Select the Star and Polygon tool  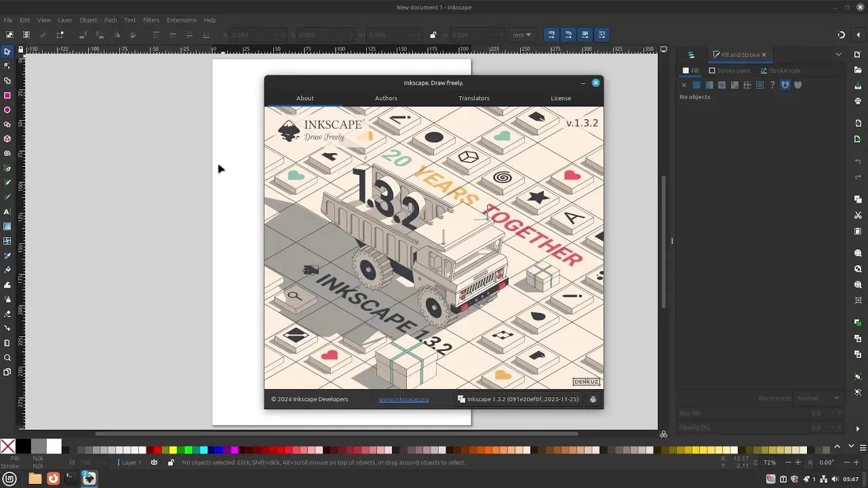tap(7, 122)
